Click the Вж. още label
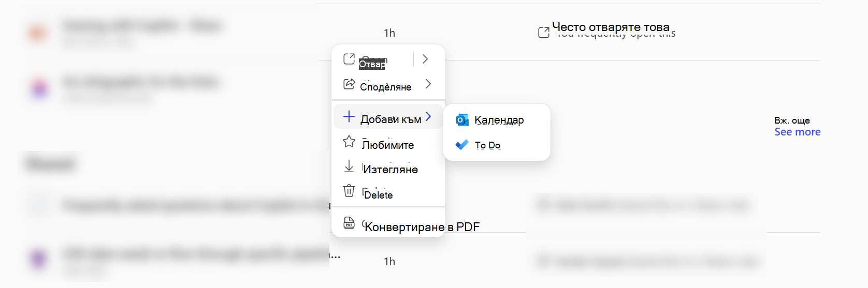868x288 pixels. pos(792,120)
